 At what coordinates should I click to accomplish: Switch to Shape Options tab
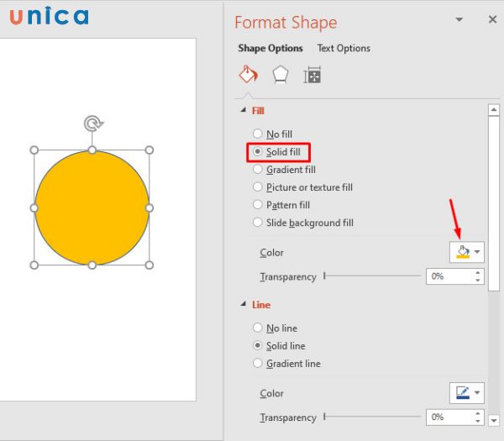point(270,48)
